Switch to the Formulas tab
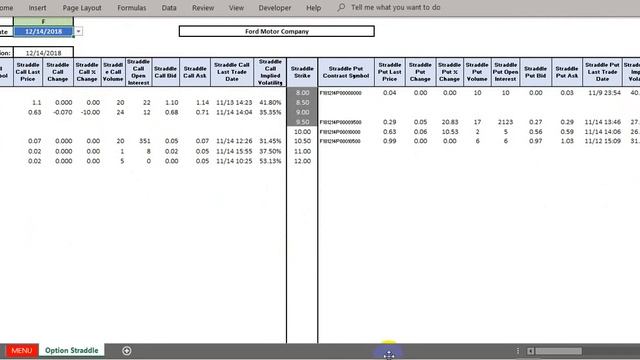 pyautogui.click(x=131, y=8)
